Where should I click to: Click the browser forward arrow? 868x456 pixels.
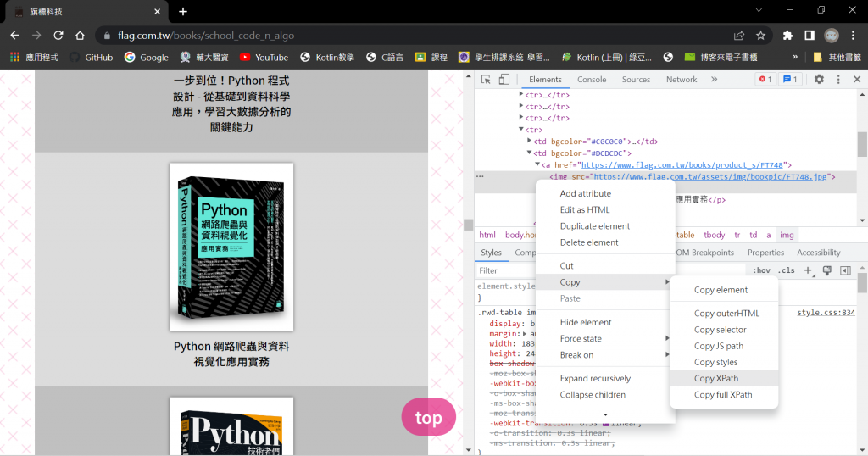[36, 36]
